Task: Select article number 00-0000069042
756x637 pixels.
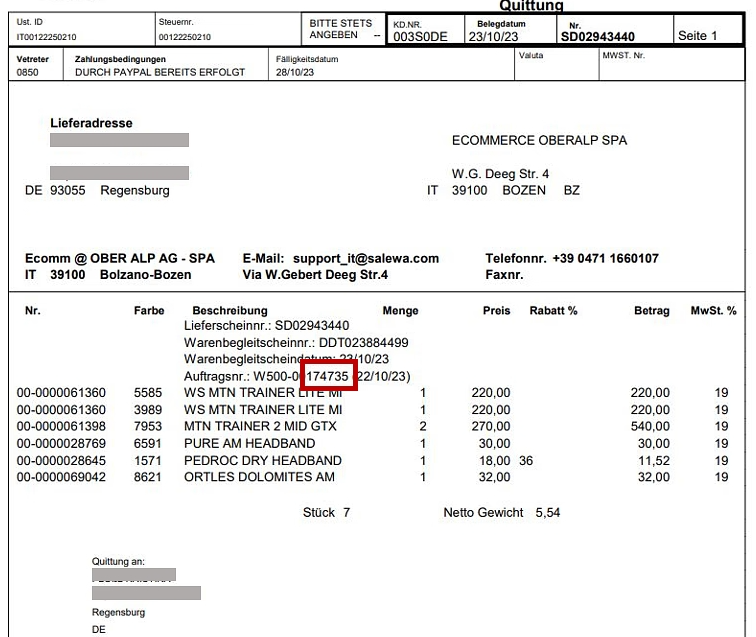Action: tap(60, 478)
